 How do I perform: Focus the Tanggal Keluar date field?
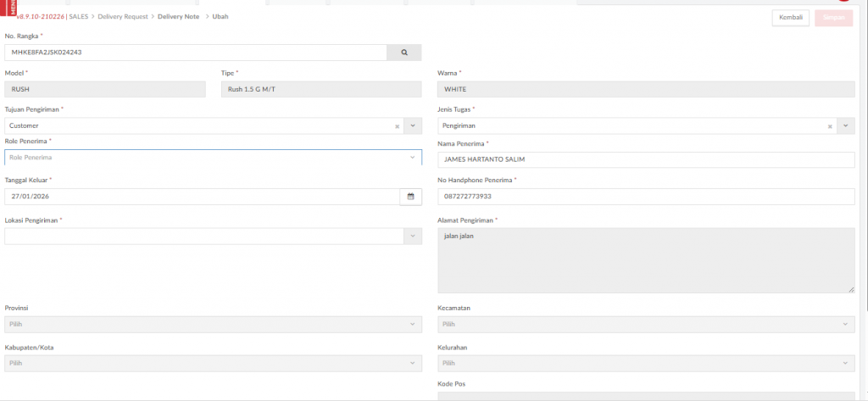(x=201, y=197)
